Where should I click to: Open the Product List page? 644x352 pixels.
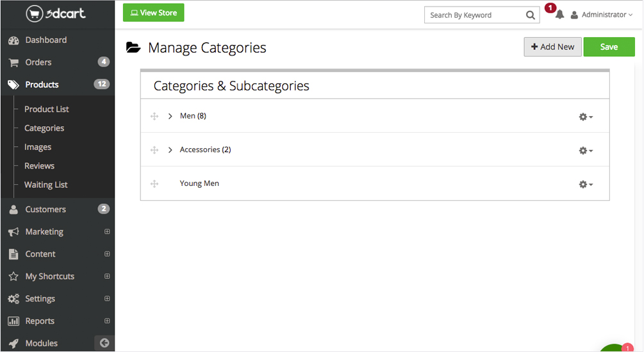tap(46, 109)
